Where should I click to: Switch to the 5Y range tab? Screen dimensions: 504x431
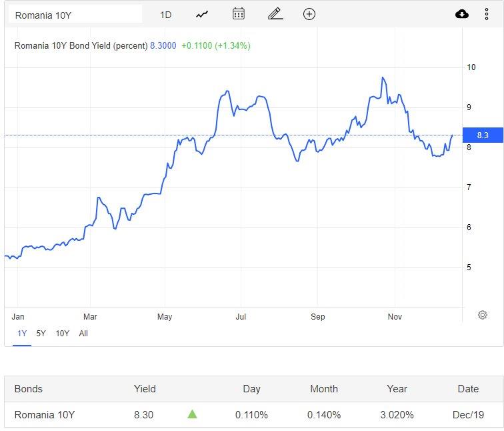click(41, 333)
